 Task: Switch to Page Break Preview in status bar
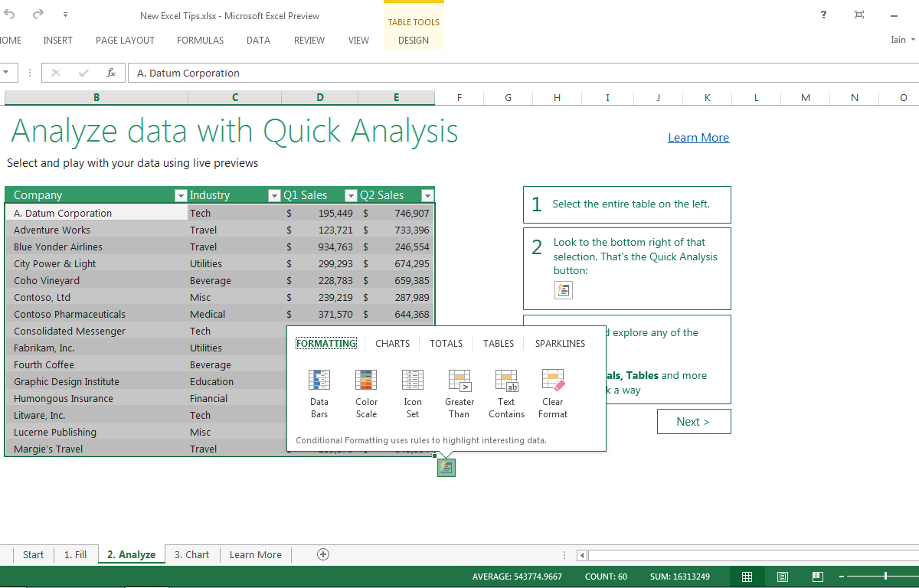click(x=818, y=577)
